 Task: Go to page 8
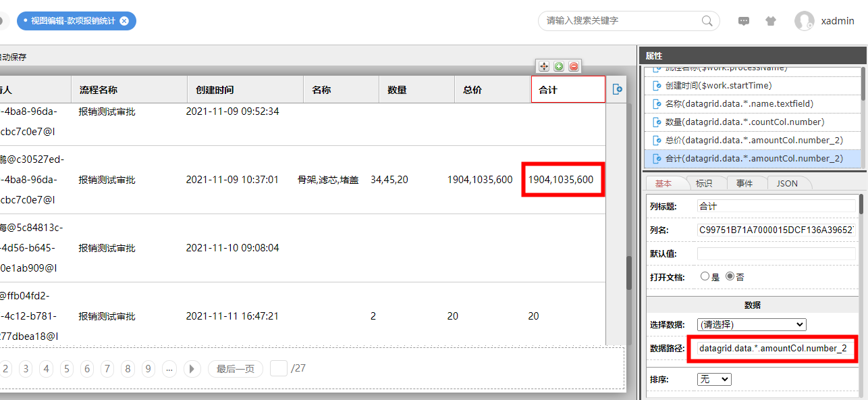point(128,368)
